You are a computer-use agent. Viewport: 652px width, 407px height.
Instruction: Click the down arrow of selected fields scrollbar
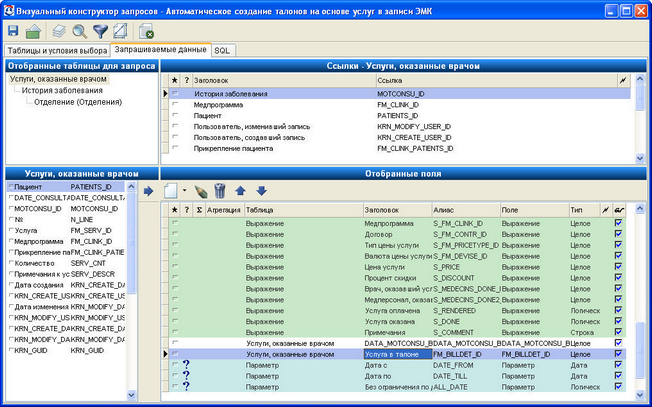[640, 395]
